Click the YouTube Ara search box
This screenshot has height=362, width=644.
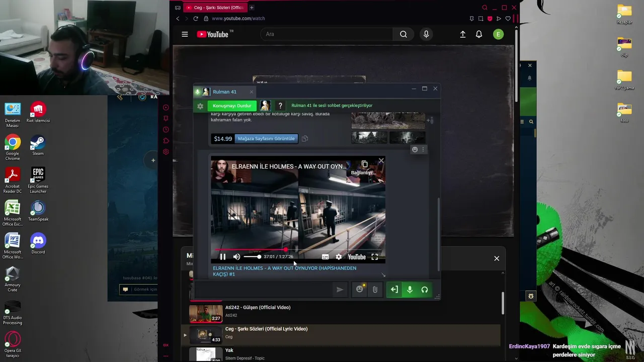click(327, 34)
